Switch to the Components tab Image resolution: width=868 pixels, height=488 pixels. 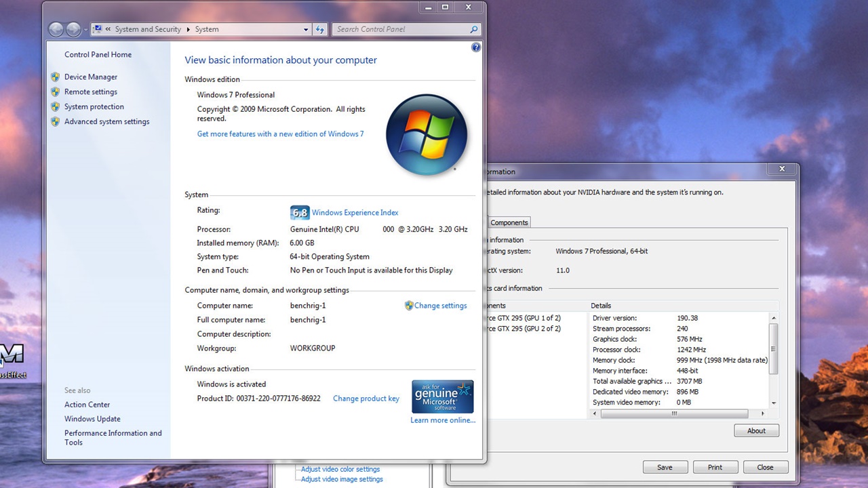coord(509,222)
